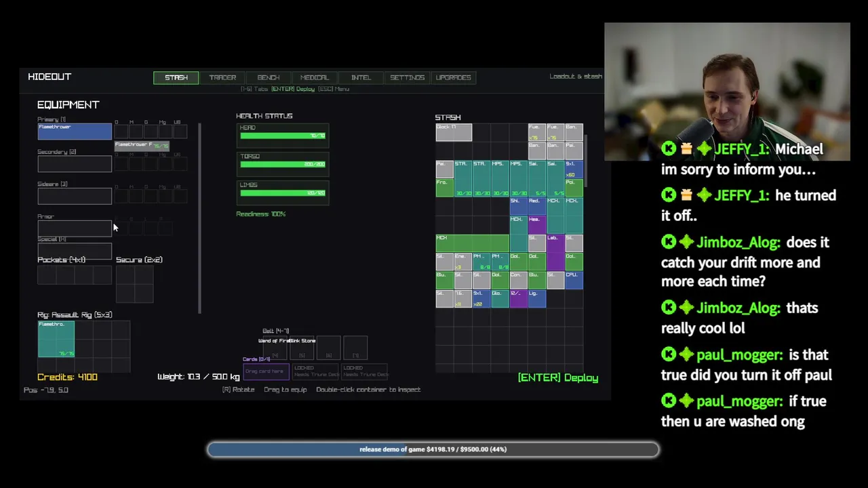Image resolution: width=868 pixels, height=488 pixels.
Task: Click the 'Drag card here' card slot
Action: pos(266,371)
